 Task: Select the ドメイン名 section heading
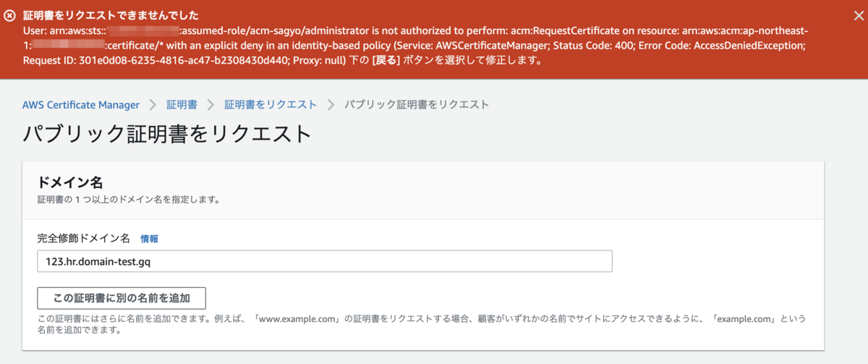[69, 182]
